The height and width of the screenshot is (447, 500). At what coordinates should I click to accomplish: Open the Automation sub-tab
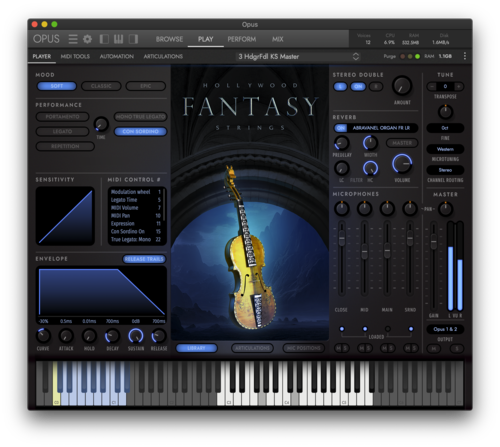(x=117, y=56)
